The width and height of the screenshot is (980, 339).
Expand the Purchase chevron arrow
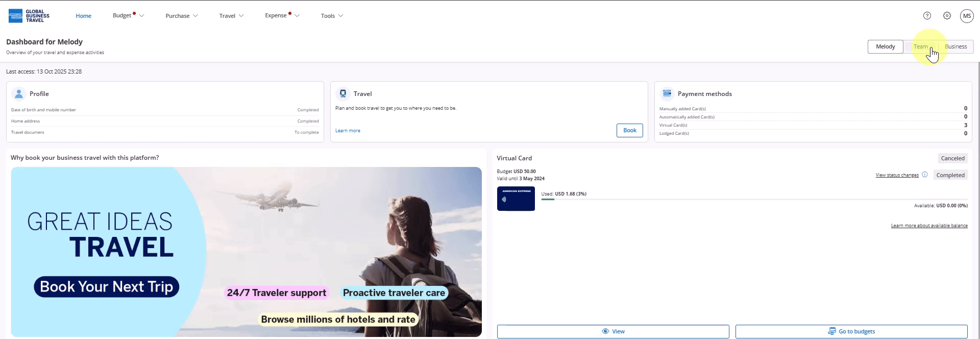point(195,16)
